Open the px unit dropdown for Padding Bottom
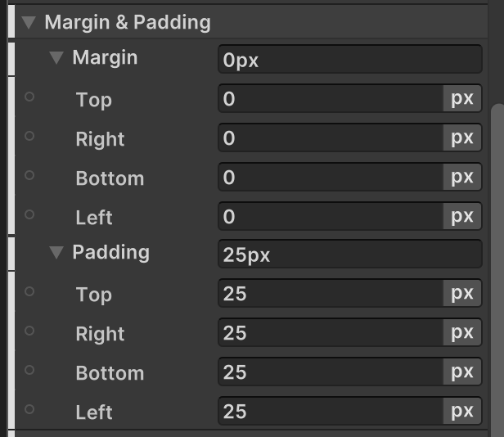504x437 pixels. click(462, 372)
